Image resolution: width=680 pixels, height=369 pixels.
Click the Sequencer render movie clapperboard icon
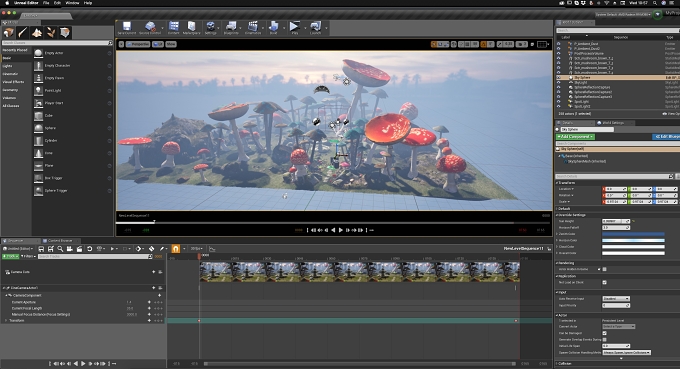coord(79,249)
